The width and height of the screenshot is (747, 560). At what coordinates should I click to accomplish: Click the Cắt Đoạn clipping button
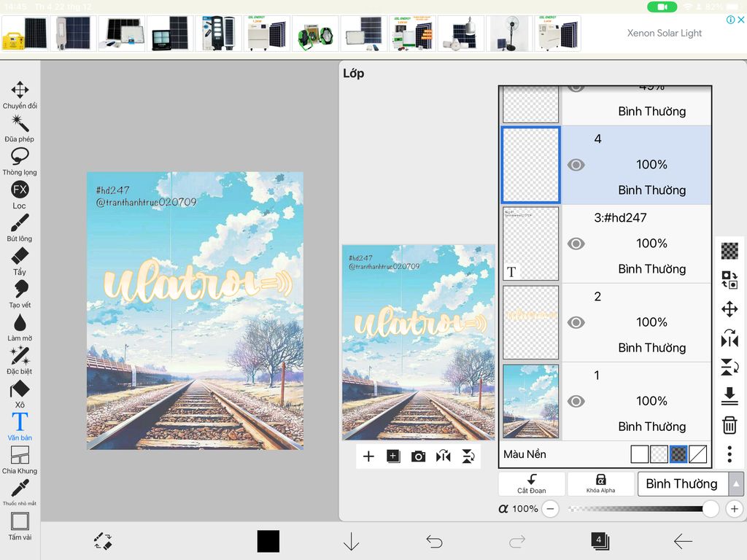click(x=532, y=483)
